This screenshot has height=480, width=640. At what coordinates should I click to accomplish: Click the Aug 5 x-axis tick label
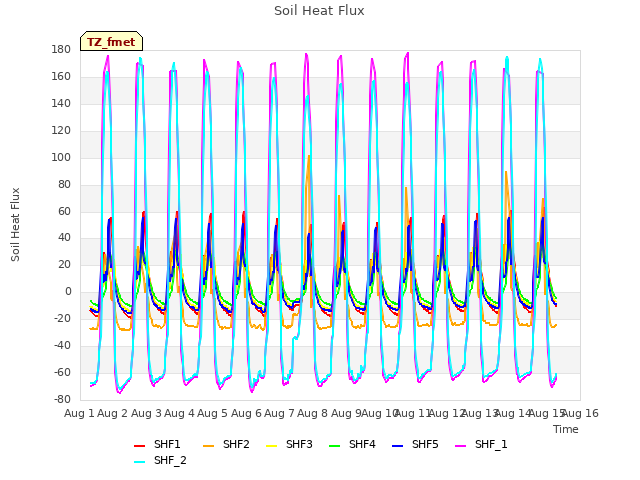point(212,413)
